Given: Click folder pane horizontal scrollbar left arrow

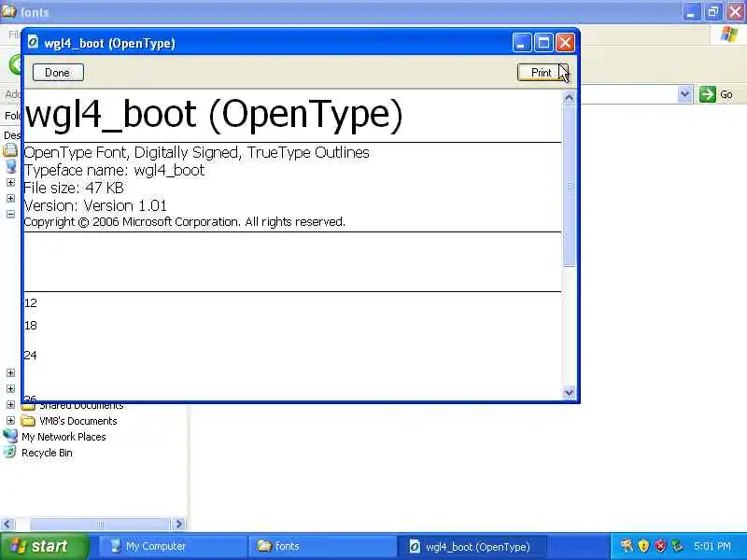Looking at the screenshot, I should [x=7, y=525].
